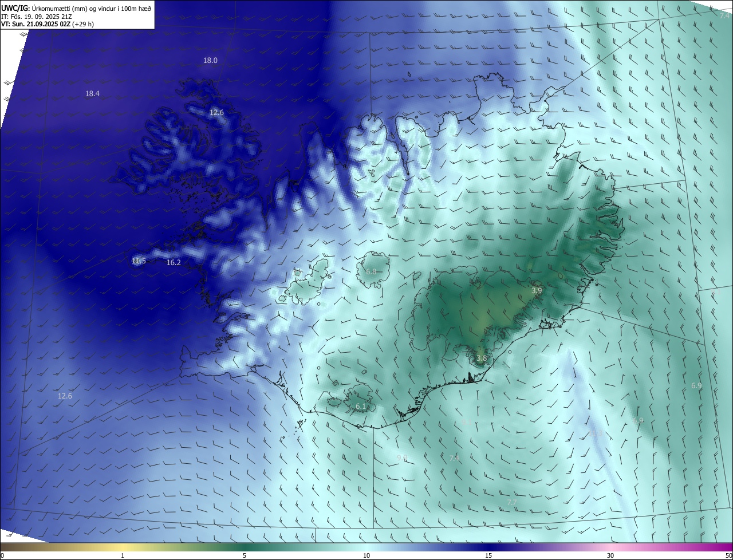Click the 0 tick on the color scale
Screen dimensions: 733x560
click(x=2, y=555)
